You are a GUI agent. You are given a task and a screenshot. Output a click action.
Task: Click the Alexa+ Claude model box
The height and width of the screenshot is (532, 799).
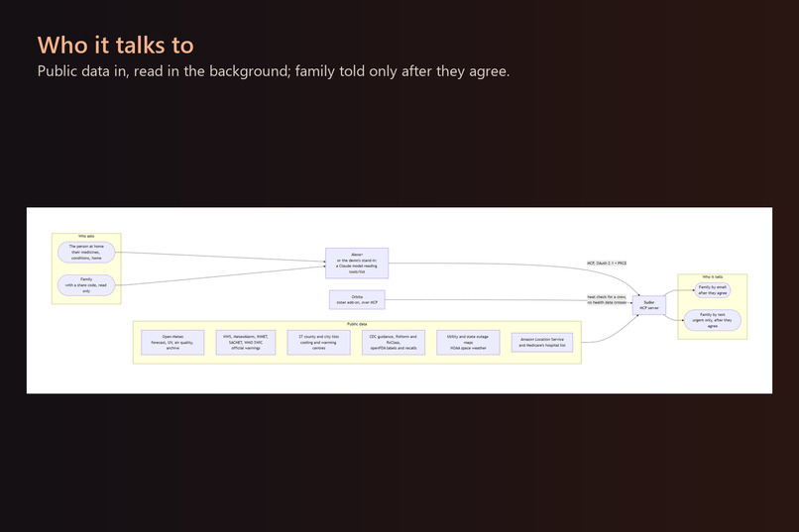pos(357,264)
